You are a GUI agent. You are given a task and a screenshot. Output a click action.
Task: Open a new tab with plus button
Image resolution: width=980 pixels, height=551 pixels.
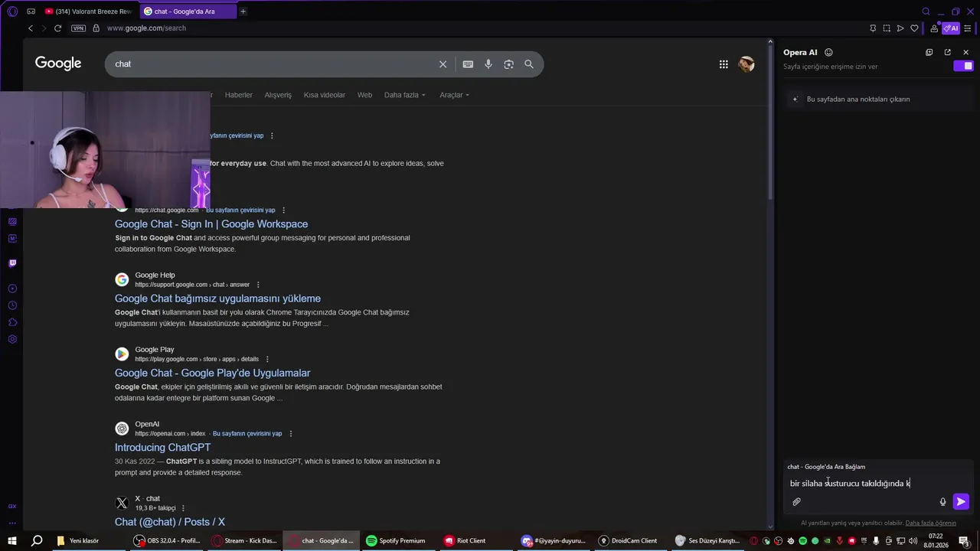243,11
